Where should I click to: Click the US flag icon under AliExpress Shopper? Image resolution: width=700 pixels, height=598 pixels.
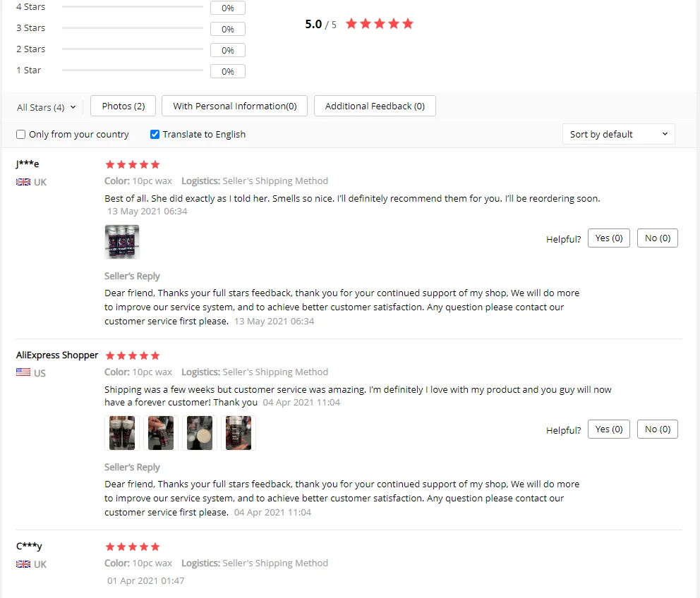[x=23, y=372]
